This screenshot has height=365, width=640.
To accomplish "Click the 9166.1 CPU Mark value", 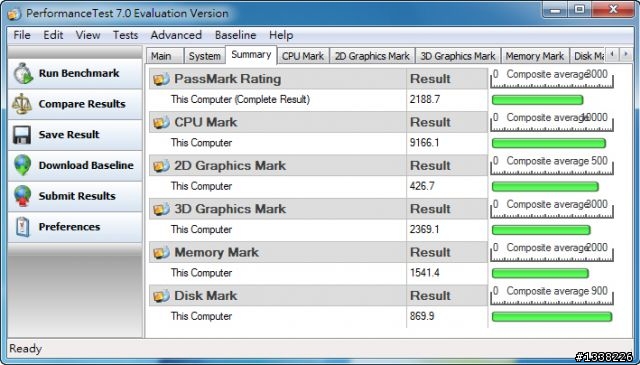I will pyautogui.click(x=424, y=143).
